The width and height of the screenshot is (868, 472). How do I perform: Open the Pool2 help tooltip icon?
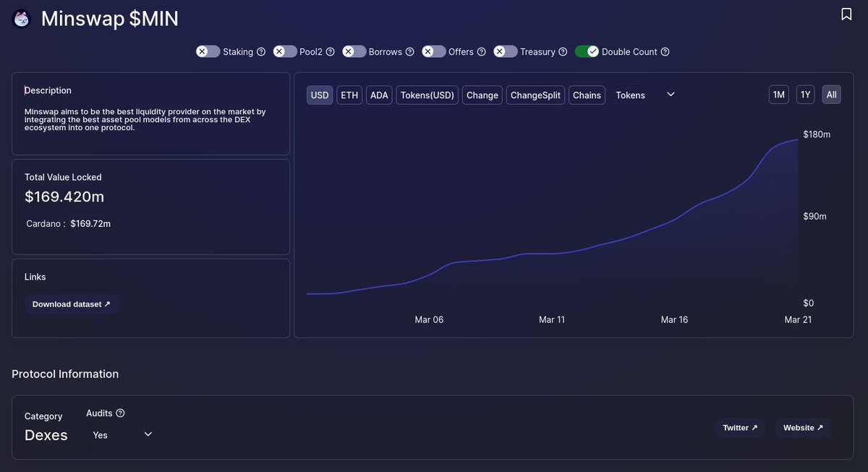[x=331, y=51]
